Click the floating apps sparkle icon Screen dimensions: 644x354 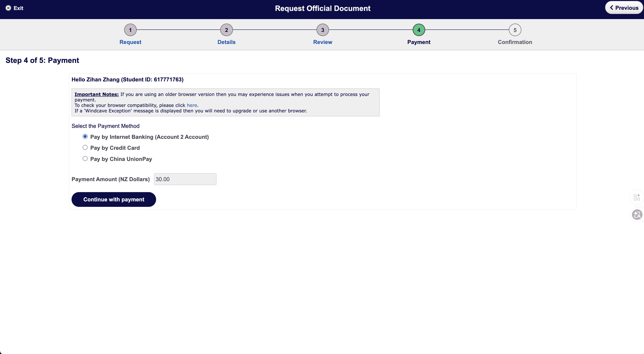637,197
